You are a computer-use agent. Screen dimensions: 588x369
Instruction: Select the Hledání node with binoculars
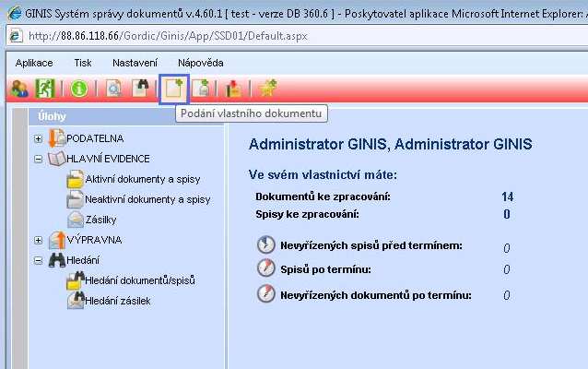point(83,260)
